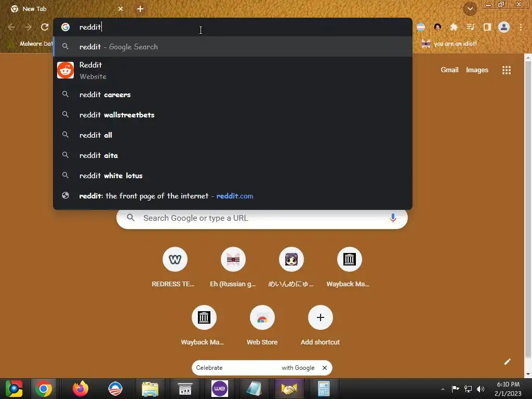Screen dimensions: 532x399
Task: Open the REDRESS TE... shortcut
Action: (x=175, y=268)
